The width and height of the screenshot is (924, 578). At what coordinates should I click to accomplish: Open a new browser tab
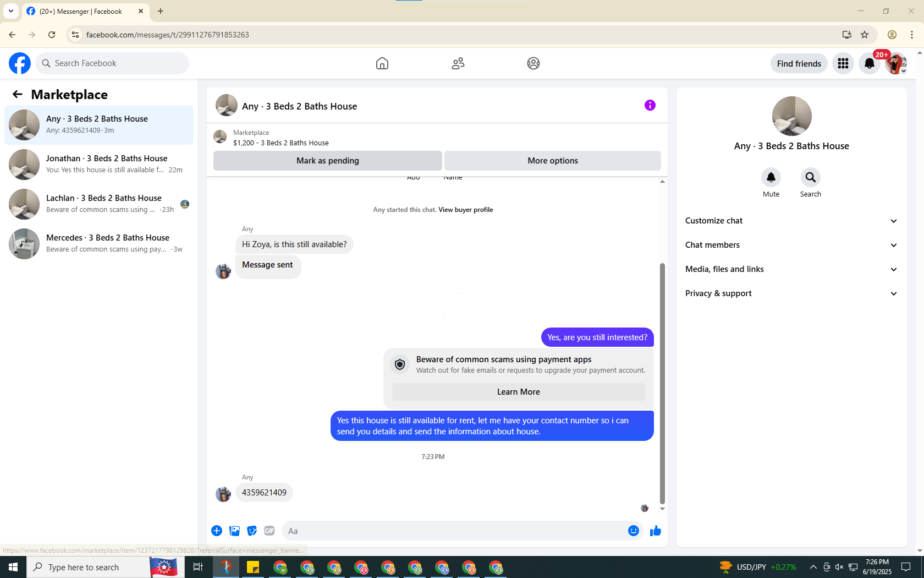point(161,11)
